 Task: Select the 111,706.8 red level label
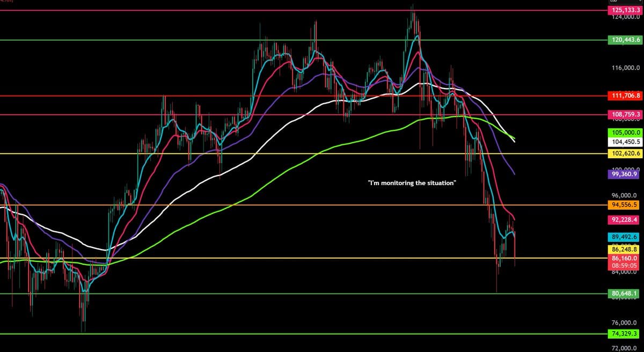pyautogui.click(x=624, y=96)
